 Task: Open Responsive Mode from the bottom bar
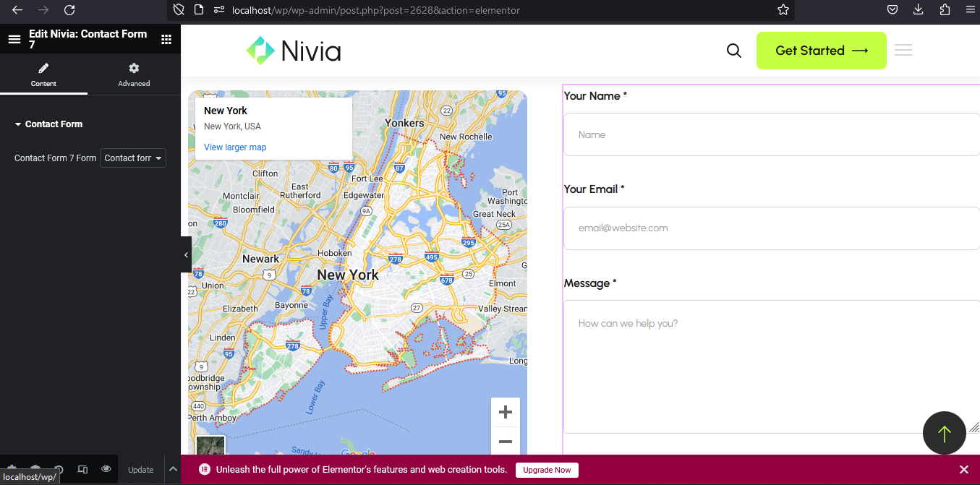click(x=82, y=469)
